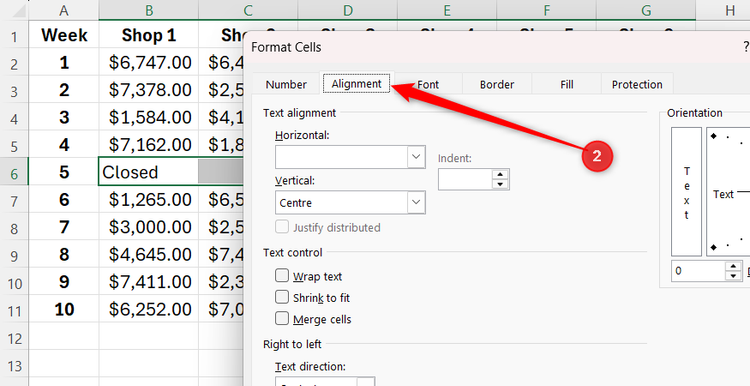The width and height of the screenshot is (750, 386).
Task: Click the Week 10 cell in column A
Action: 64,309
